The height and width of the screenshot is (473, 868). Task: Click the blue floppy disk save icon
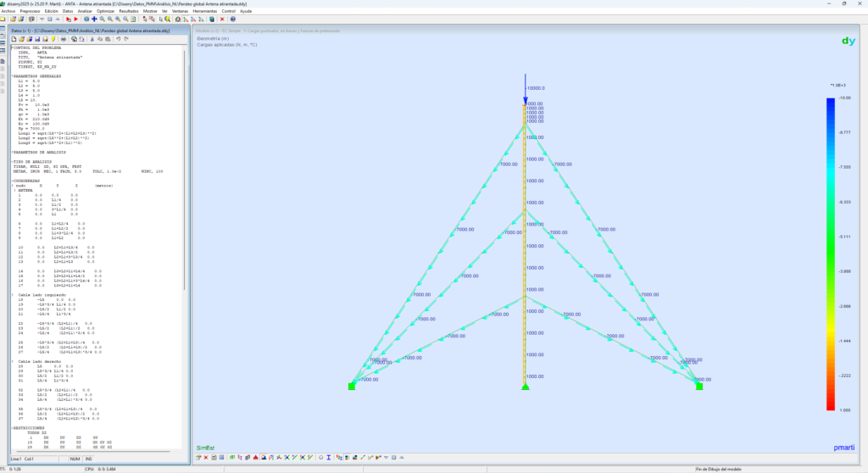pos(37,39)
